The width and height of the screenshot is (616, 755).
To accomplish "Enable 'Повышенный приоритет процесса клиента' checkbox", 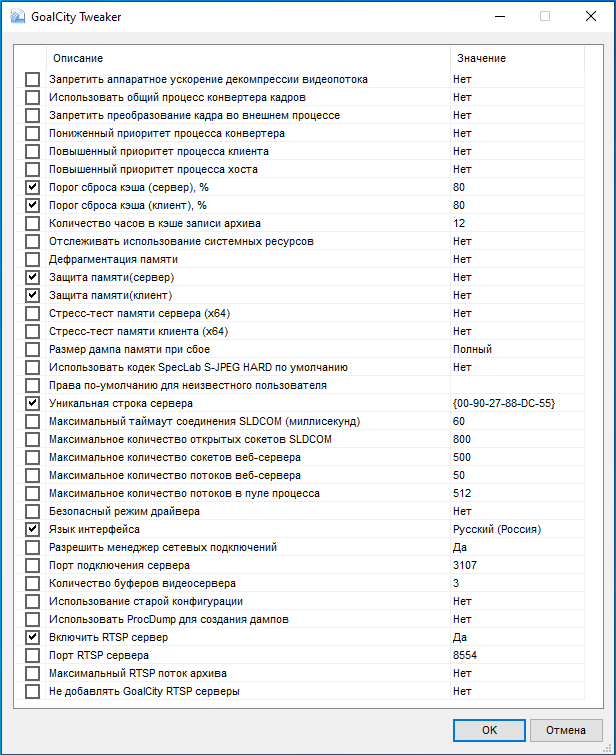I will [32, 151].
